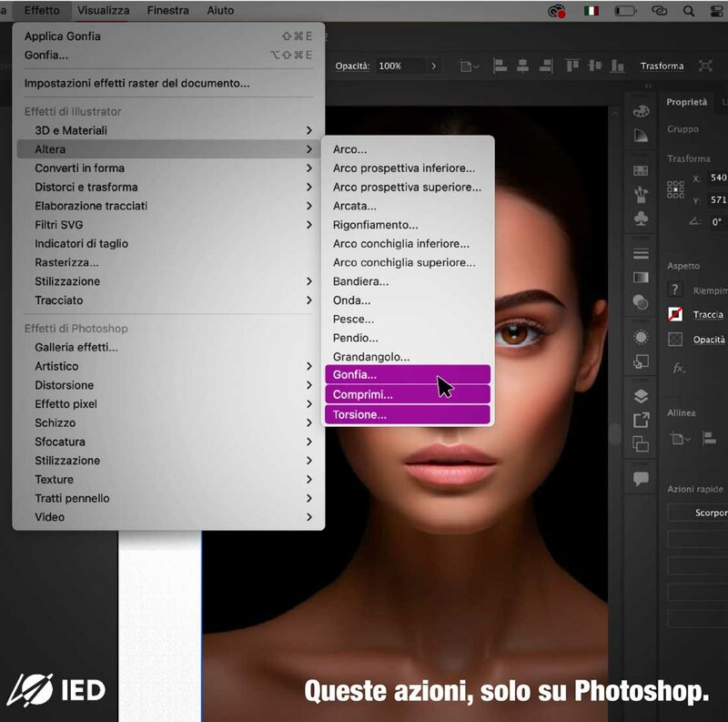Align top edges in control bar

[x=572, y=66]
